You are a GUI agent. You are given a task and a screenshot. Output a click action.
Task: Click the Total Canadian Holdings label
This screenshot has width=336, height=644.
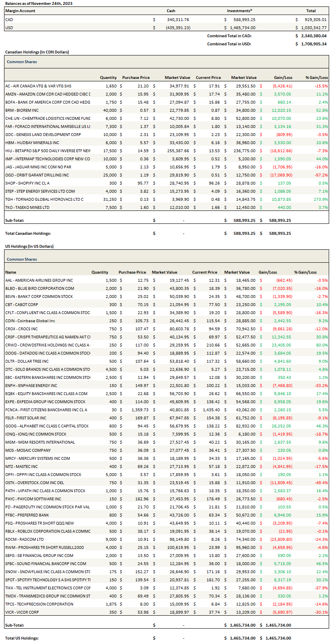[x=28, y=233]
